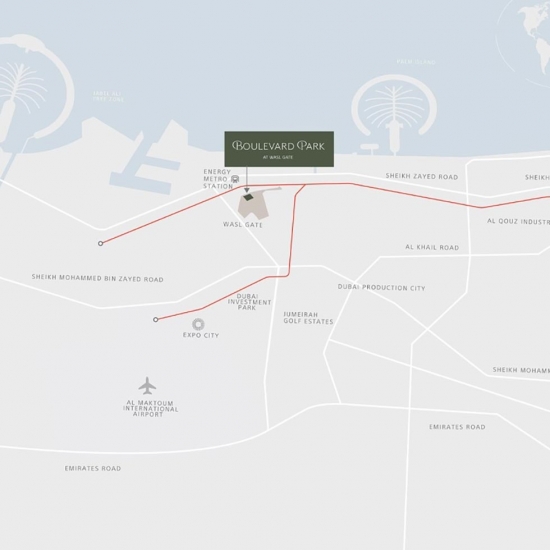The width and height of the screenshot is (550, 550).
Task: Click the dark green Boulevard Park site marker
Action: coord(248,197)
